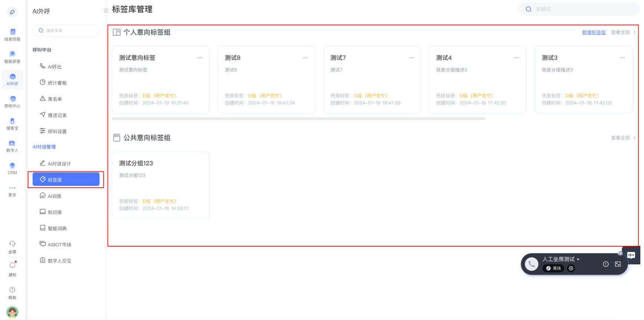This screenshot has height=320, width=644.
Task: Click the voice waveform chat icon
Action: coord(631,255)
